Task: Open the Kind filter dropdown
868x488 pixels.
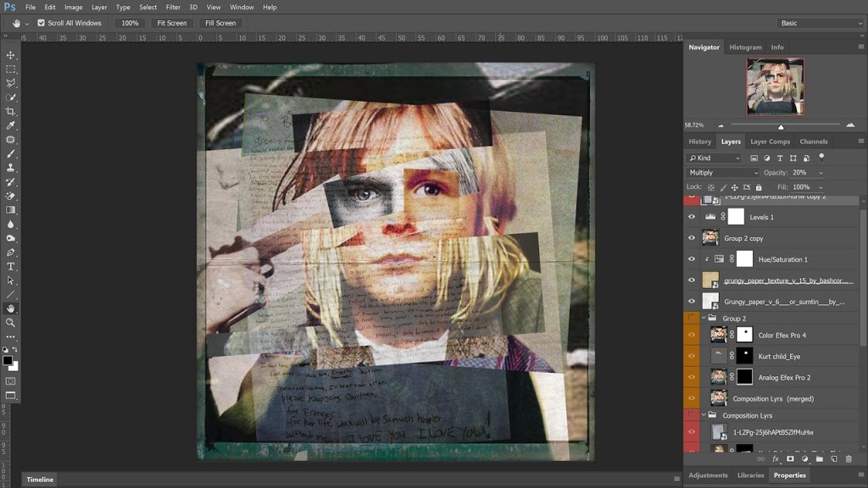Action: [x=714, y=158]
